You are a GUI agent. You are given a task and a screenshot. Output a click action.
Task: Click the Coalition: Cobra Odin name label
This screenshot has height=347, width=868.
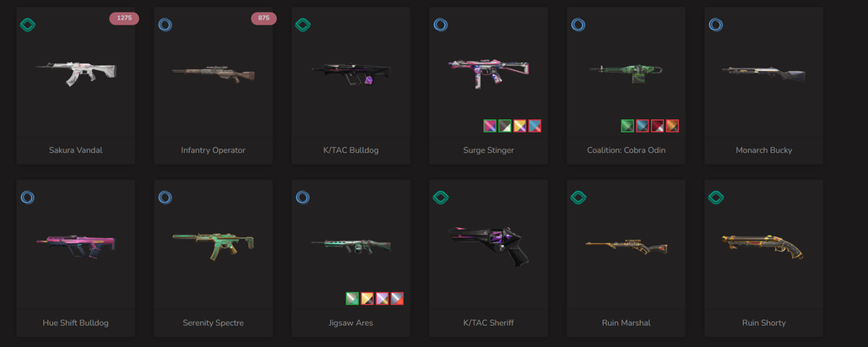[x=626, y=150]
